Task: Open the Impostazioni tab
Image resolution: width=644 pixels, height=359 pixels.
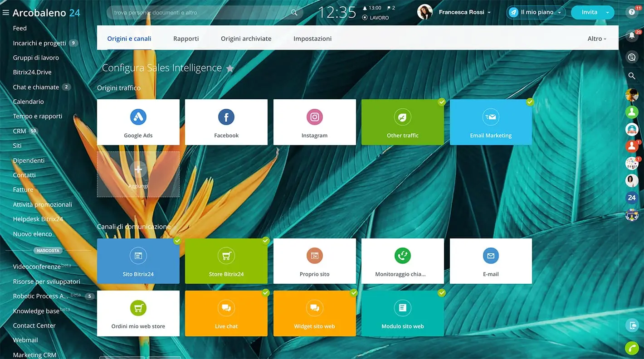Action: 312,39
